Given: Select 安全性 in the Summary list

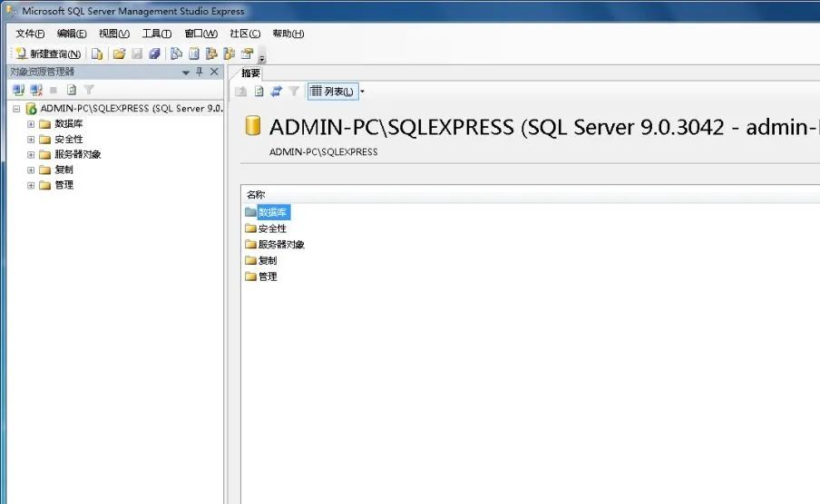Looking at the screenshot, I should [272, 228].
